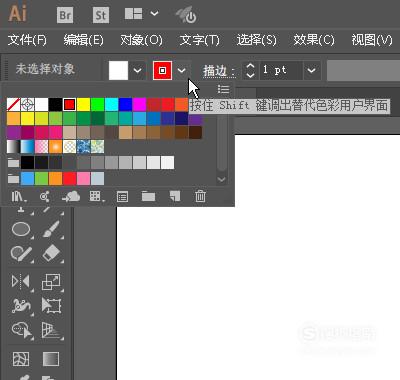Click the Delete Swatch trash icon
This screenshot has height=380, width=400.
click(200, 196)
